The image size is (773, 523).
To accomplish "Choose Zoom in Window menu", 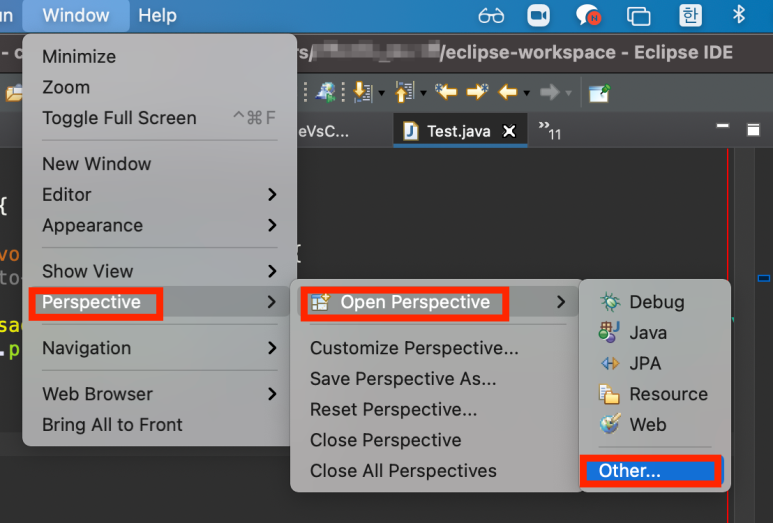I will click(66, 87).
